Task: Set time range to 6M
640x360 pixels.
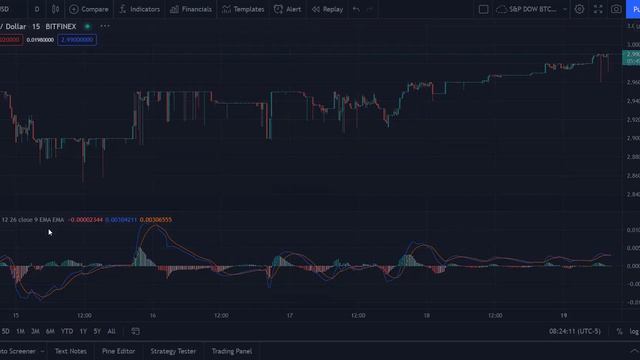Action: click(x=50, y=331)
